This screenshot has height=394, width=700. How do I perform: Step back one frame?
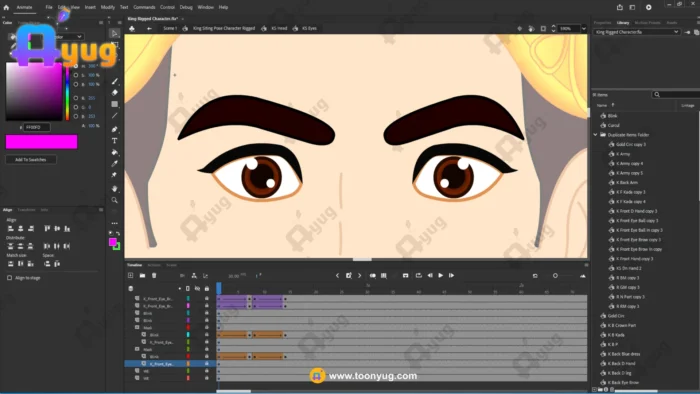pyautogui.click(x=430, y=276)
